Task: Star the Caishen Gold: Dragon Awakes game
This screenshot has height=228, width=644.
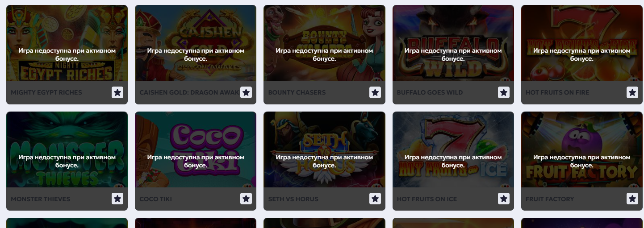Action: 246,92
